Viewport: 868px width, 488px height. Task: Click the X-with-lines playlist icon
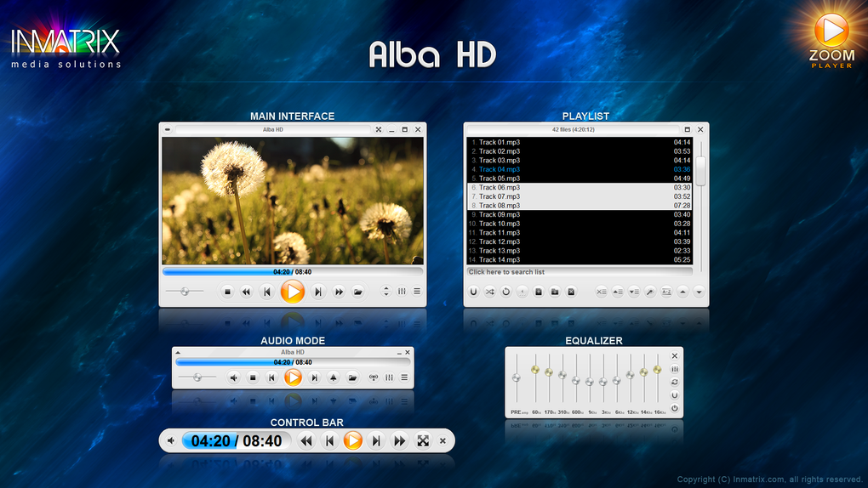601,292
